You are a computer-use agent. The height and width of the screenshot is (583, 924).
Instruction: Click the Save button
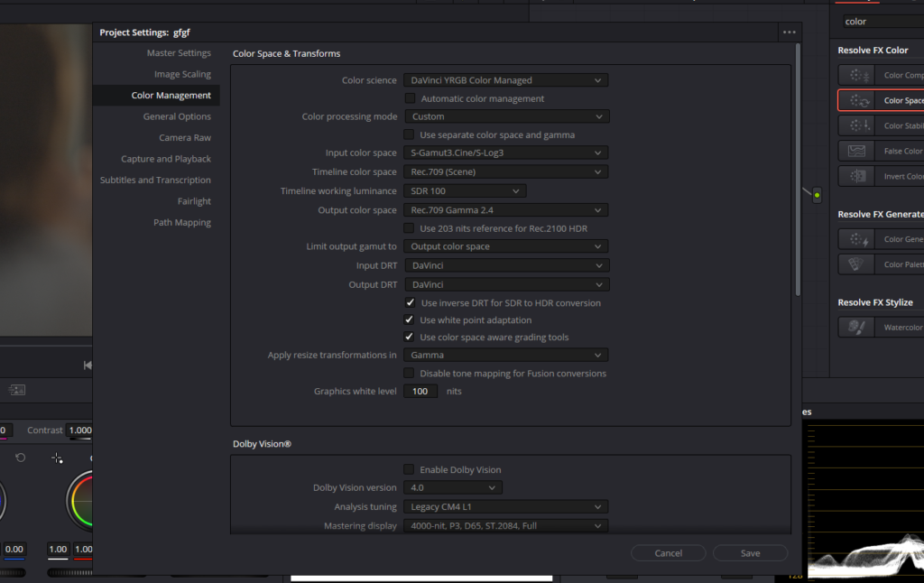pyautogui.click(x=750, y=553)
